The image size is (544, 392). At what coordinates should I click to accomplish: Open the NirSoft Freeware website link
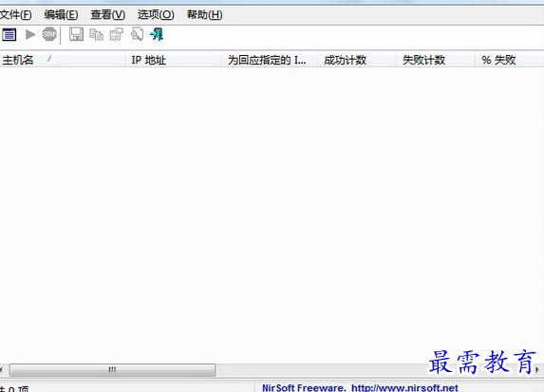click(x=360, y=387)
